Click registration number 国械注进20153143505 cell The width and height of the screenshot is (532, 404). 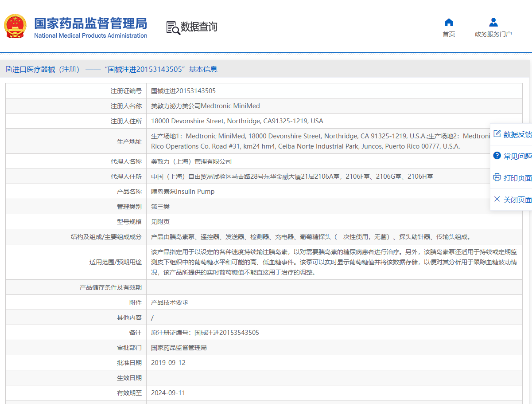(x=334, y=91)
